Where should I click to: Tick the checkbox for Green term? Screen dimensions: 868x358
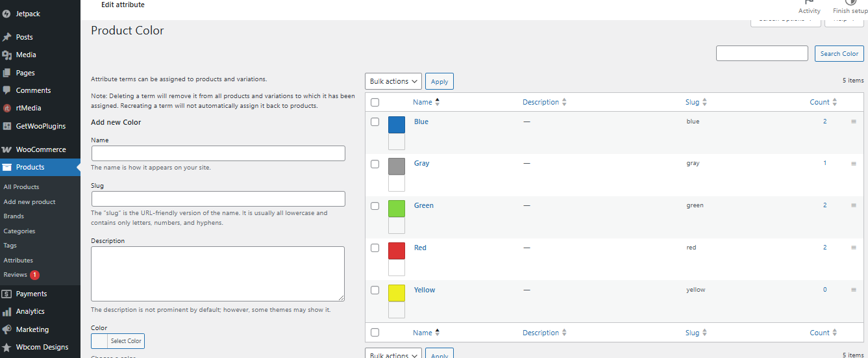coord(375,206)
